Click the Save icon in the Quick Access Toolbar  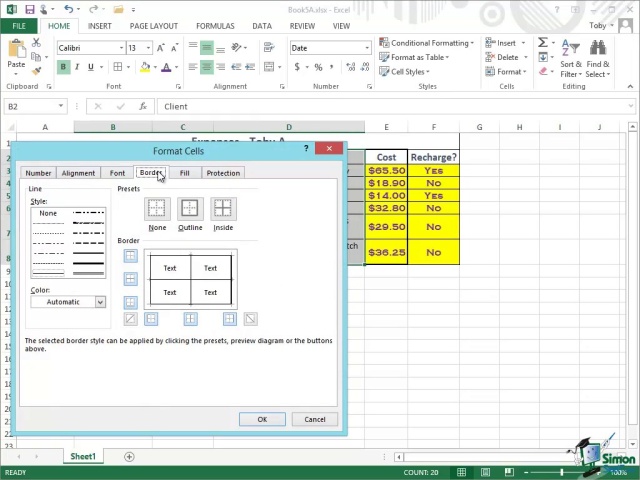[29, 9]
